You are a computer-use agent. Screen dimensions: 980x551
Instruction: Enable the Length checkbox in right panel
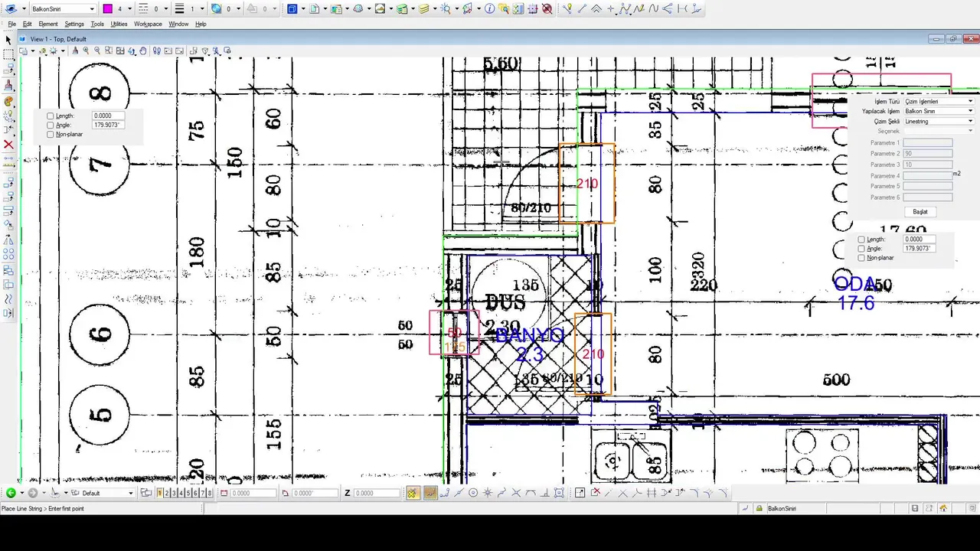click(861, 240)
